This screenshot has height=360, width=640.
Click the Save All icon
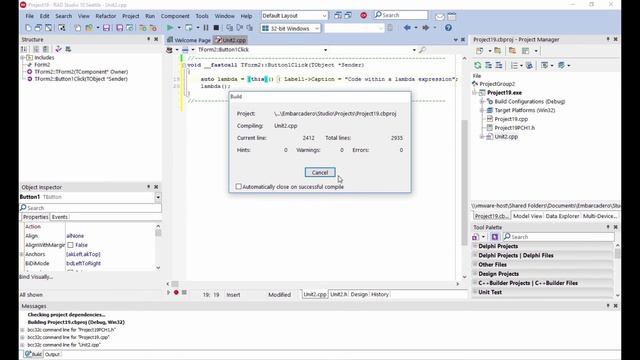point(120,28)
